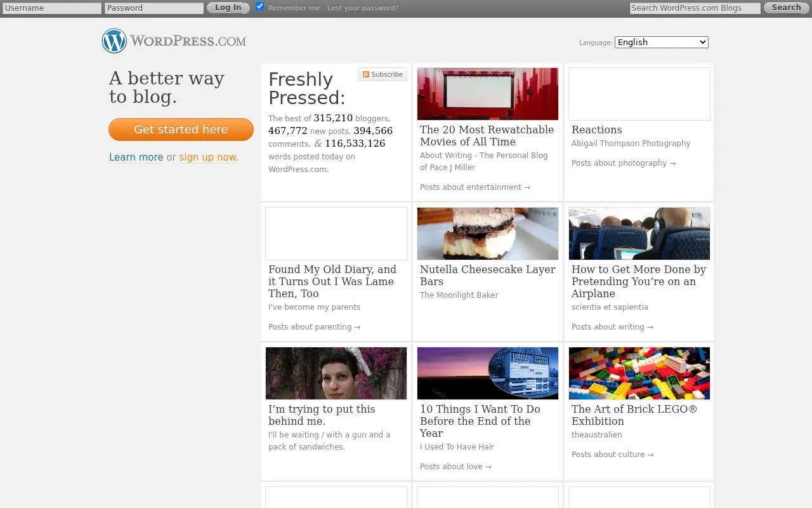Image resolution: width=812 pixels, height=508 pixels.
Task: Click the Username field
Action: pyautogui.click(x=52, y=8)
